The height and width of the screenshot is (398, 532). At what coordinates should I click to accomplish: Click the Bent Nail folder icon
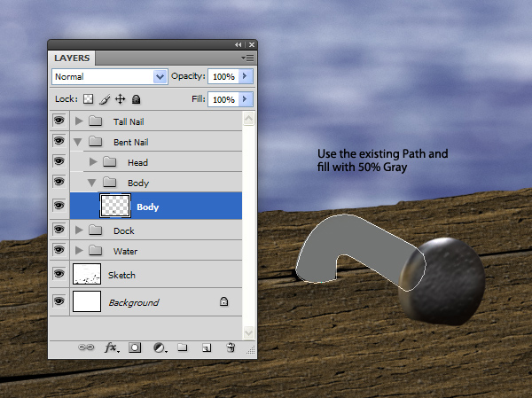pos(96,142)
